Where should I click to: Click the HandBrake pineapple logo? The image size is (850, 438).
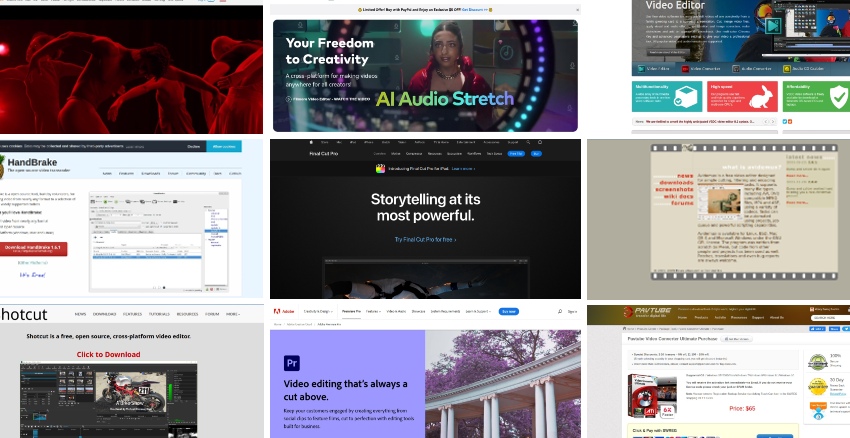tap(2, 166)
